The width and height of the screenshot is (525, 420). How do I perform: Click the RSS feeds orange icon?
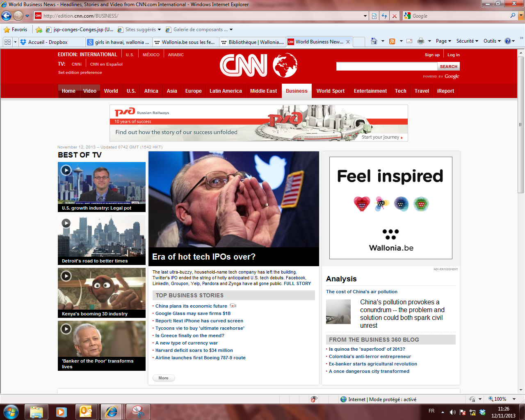coord(392,41)
